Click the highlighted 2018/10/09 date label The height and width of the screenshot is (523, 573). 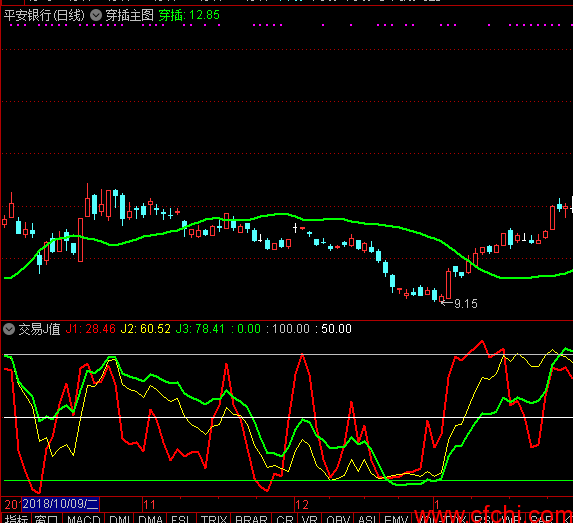(61, 504)
